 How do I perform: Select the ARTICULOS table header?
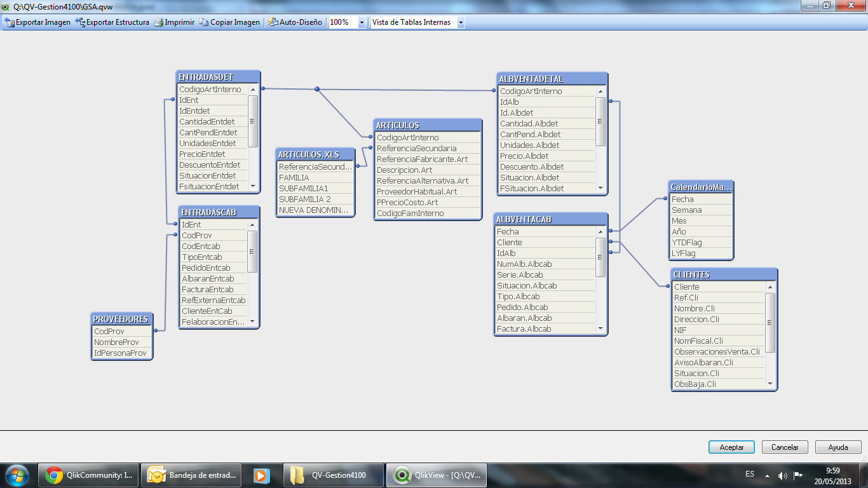428,125
